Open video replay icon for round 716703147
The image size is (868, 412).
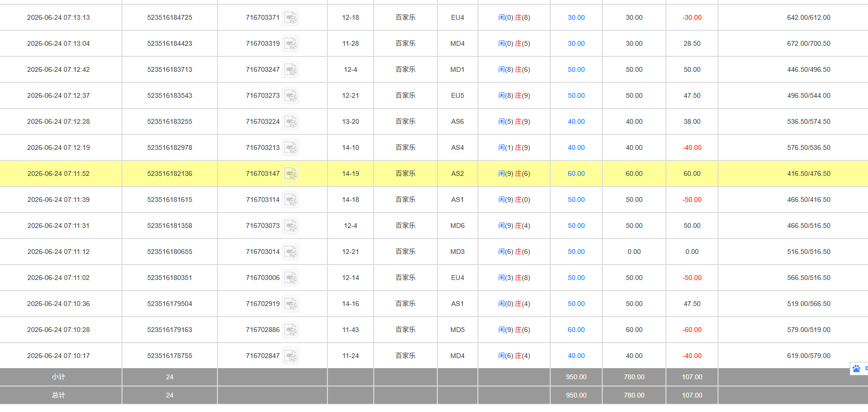tap(290, 173)
